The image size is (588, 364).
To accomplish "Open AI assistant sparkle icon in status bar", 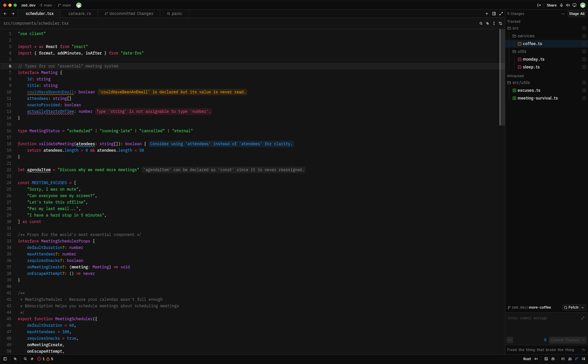I will point(15,359).
